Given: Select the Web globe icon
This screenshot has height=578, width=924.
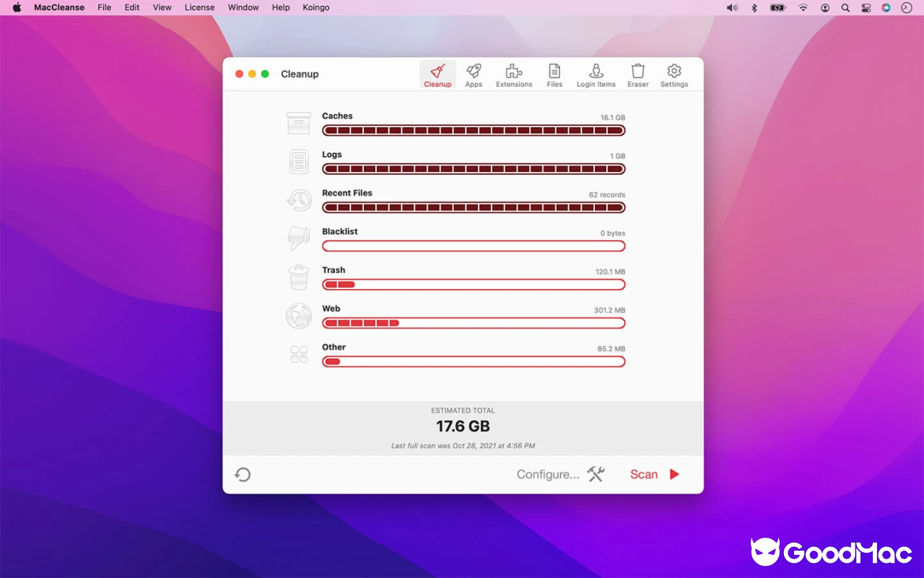Looking at the screenshot, I should (299, 316).
